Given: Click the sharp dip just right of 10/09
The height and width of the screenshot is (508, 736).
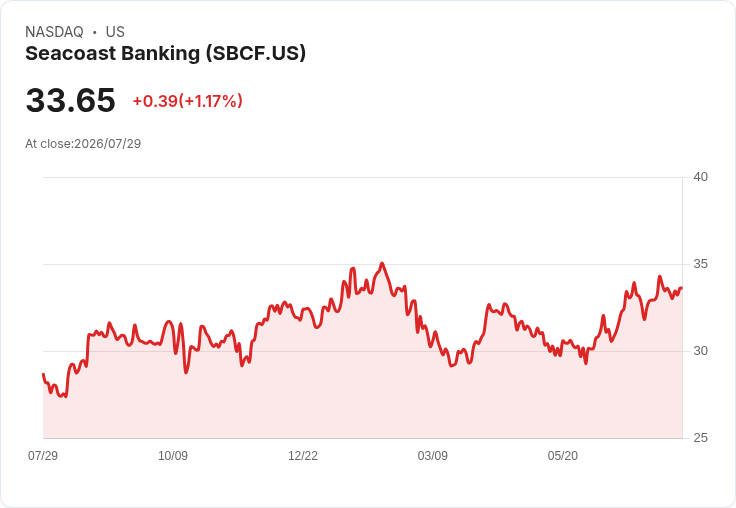Looking at the screenshot, I should point(186,373).
